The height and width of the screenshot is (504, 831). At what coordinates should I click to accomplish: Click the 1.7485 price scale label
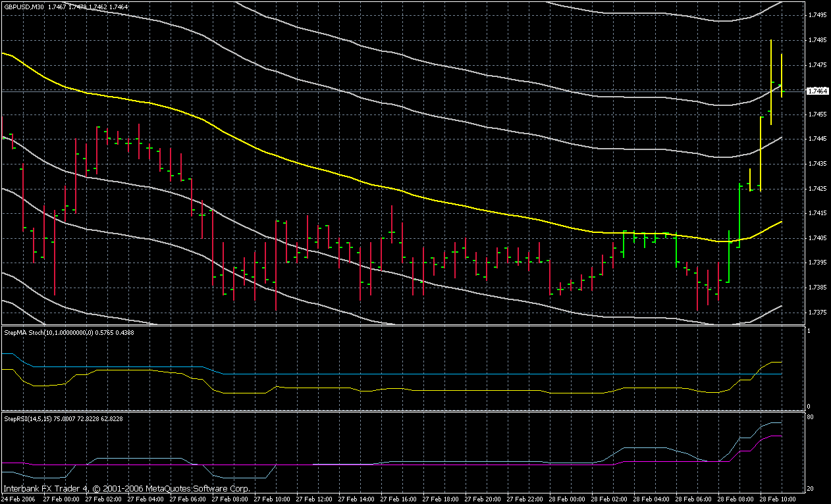pyautogui.click(x=818, y=40)
